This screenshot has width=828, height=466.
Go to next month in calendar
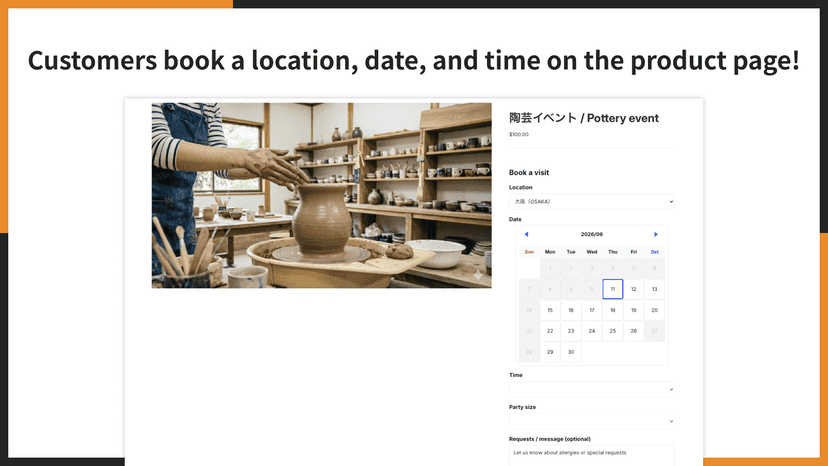coord(656,234)
